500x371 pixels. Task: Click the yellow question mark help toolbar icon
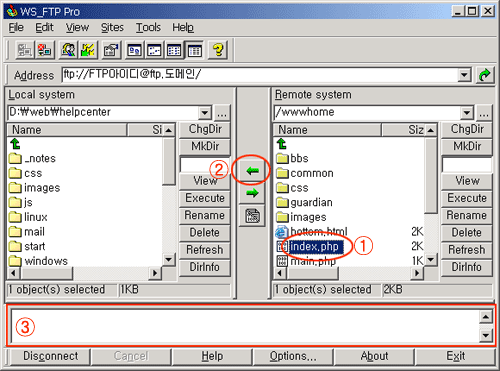click(x=218, y=50)
